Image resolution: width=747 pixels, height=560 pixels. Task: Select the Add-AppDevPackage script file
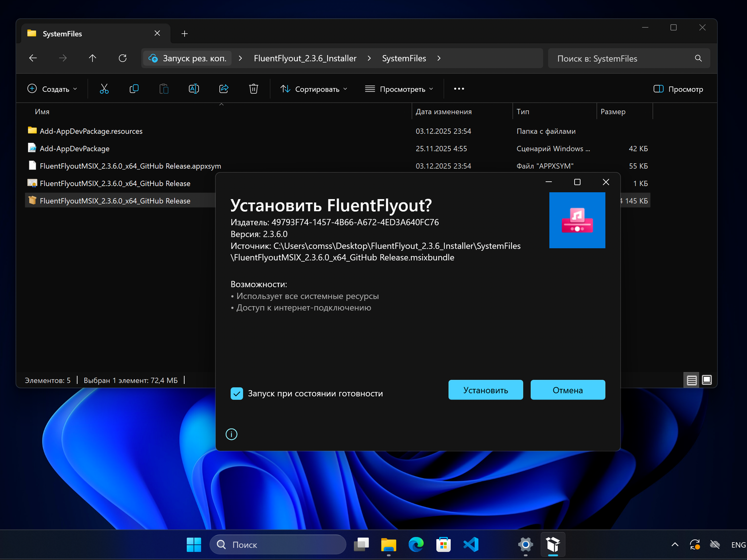338,148
